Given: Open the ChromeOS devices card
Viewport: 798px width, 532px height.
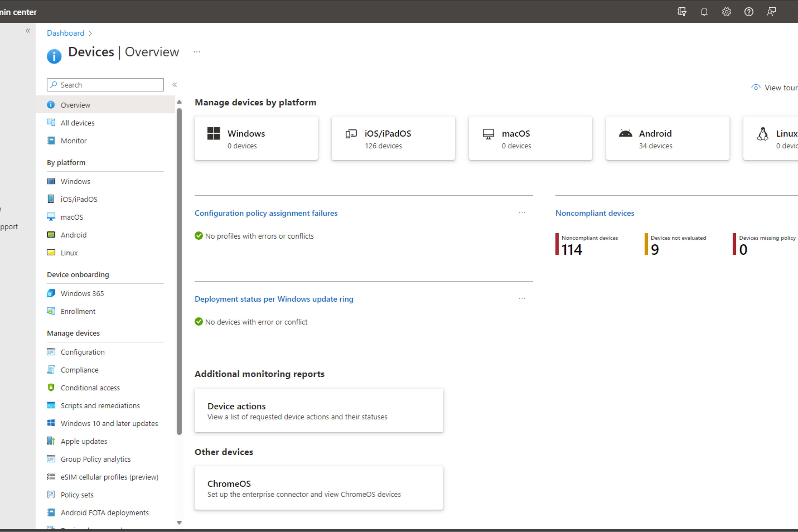Looking at the screenshot, I should tap(319, 488).
